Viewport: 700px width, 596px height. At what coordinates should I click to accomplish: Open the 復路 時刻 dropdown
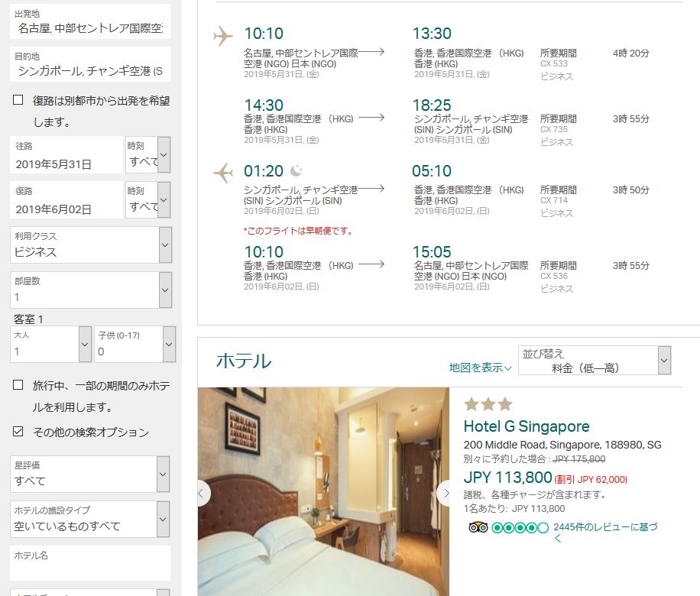[x=147, y=199]
